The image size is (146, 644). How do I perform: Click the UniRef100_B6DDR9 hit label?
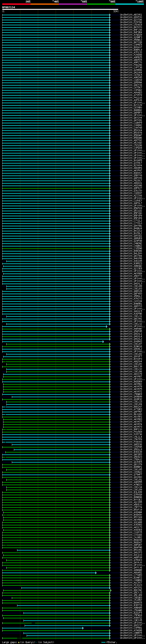coord(131,382)
